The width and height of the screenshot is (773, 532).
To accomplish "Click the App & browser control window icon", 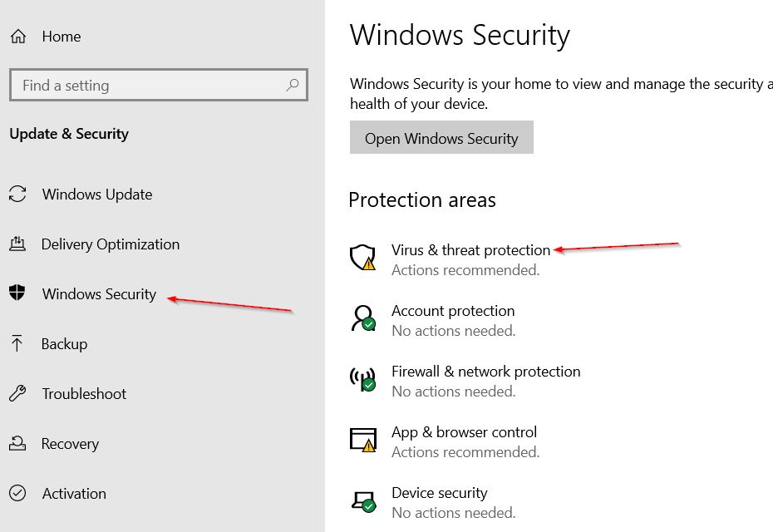I will [363, 440].
